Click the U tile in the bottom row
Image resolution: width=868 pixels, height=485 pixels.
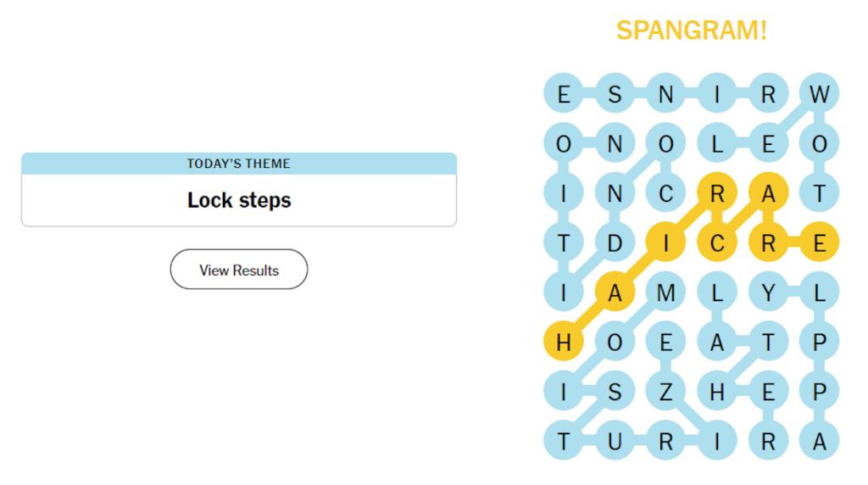click(615, 441)
